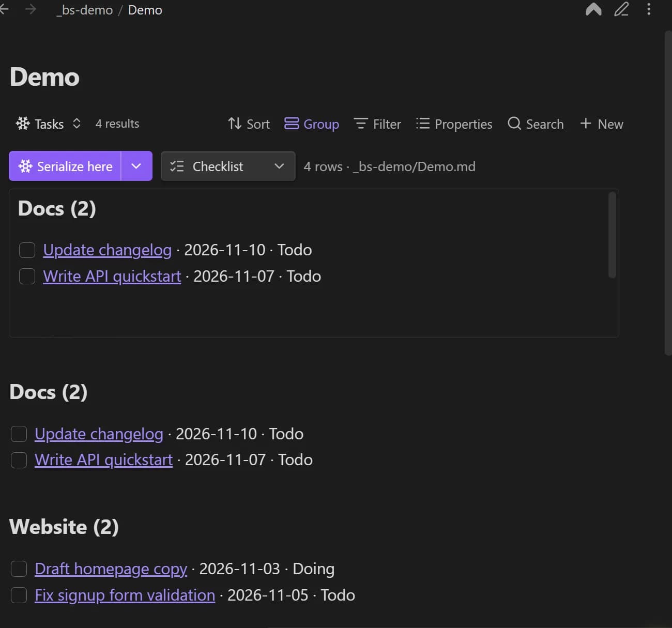Check Update changelog in the serialize preview box
This screenshot has width=672, height=628.
[27, 250]
